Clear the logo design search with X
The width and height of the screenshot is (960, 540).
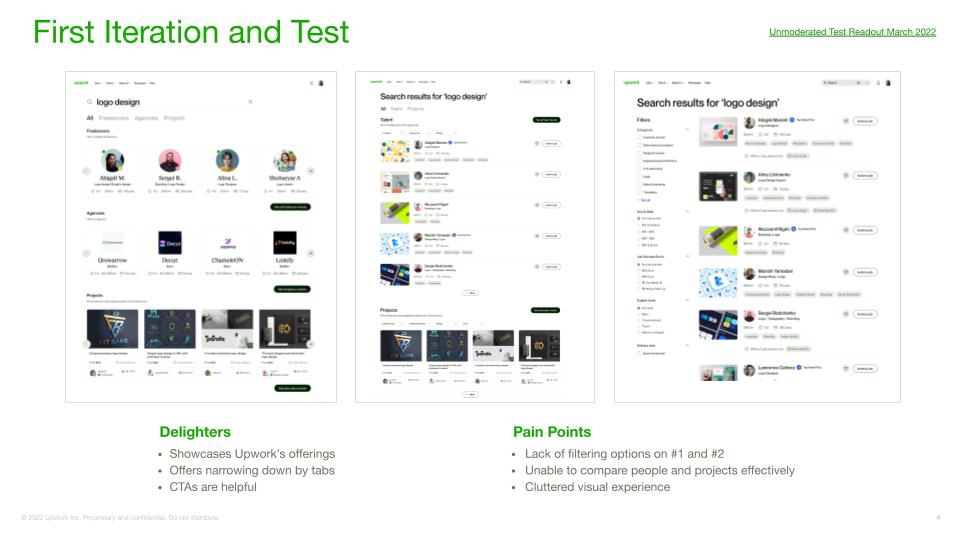pos(250,102)
